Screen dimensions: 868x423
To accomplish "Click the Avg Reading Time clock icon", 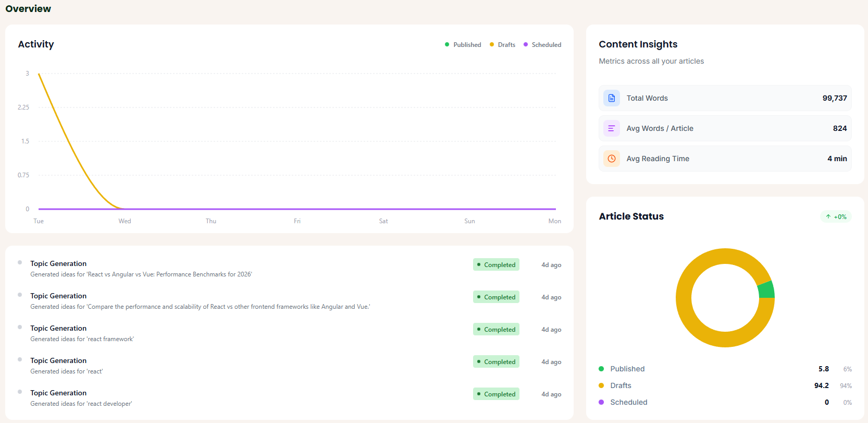I will point(611,159).
